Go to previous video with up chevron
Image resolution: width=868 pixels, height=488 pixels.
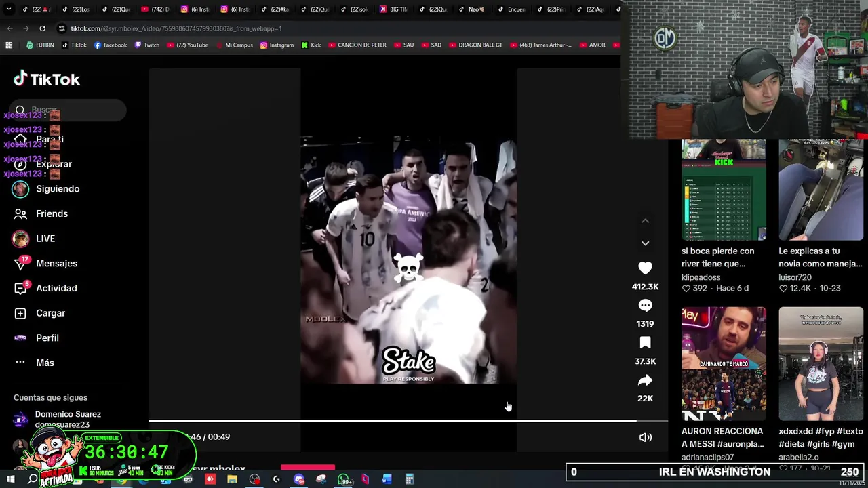645,221
